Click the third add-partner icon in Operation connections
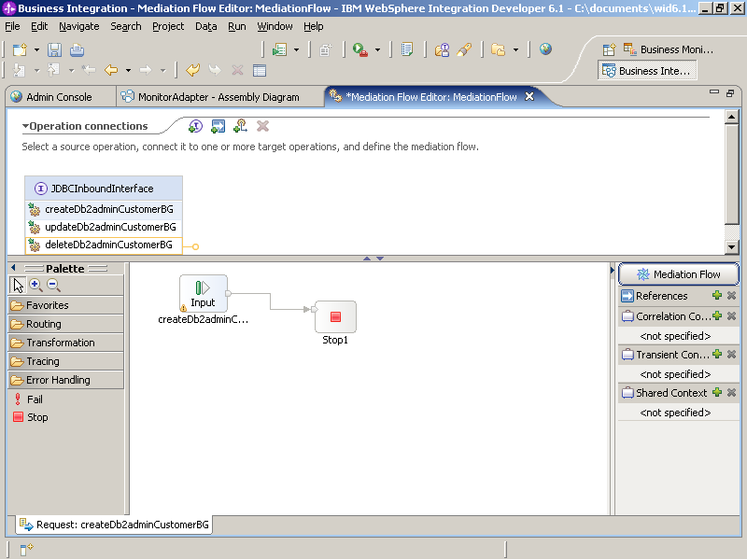The width and height of the screenshot is (747, 560). pyautogui.click(x=240, y=126)
